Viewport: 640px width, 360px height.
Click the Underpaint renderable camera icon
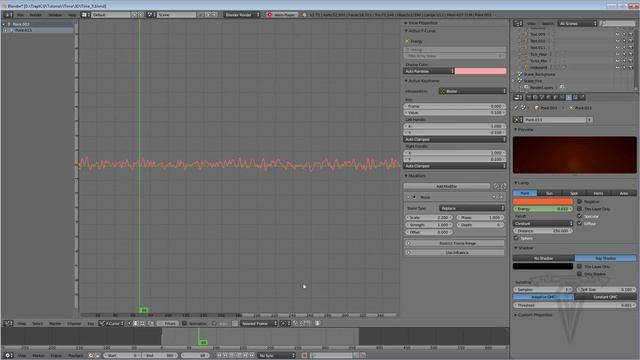pyautogui.click(x=631, y=67)
